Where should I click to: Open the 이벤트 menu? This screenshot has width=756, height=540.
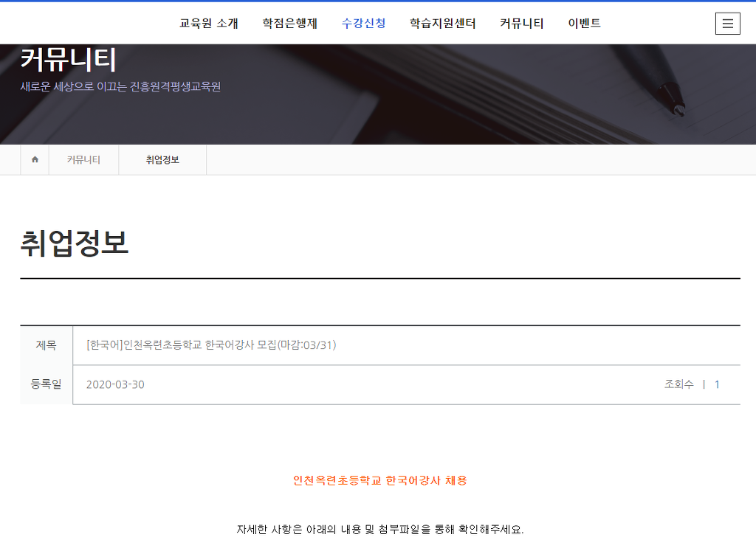585,23
